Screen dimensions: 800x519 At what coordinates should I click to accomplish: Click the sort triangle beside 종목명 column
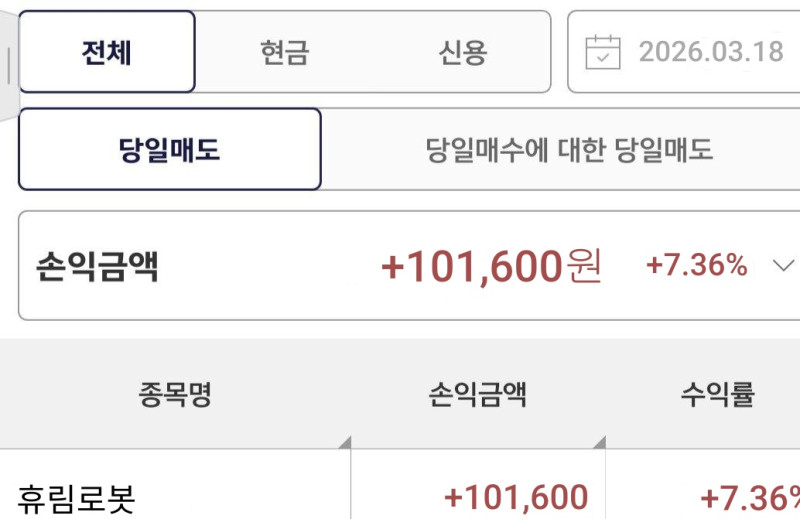tap(344, 443)
